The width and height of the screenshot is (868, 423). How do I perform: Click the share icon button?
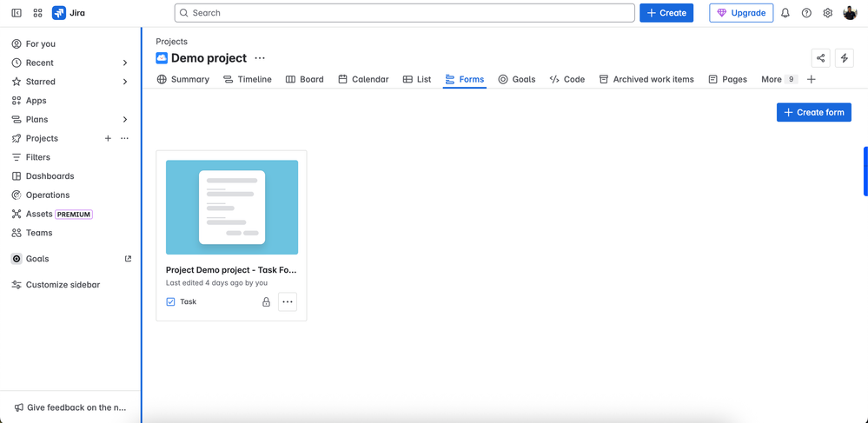(x=820, y=58)
